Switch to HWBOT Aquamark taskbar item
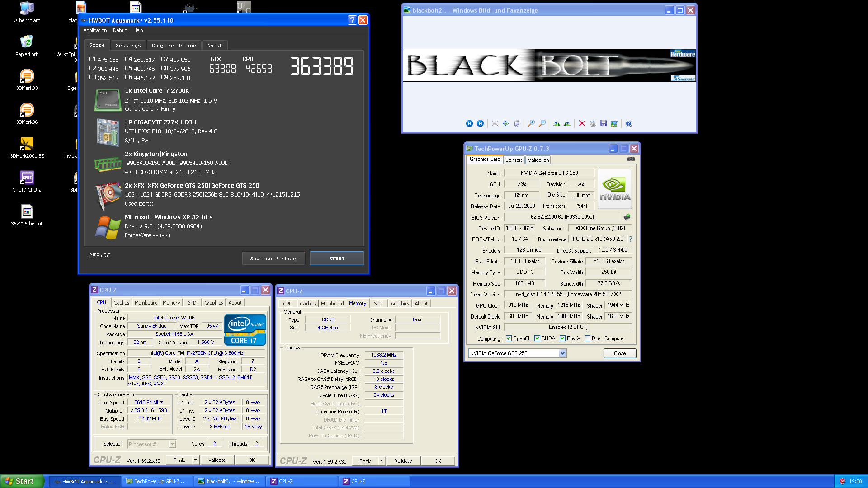The width and height of the screenshot is (868, 488). (x=85, y=481)
